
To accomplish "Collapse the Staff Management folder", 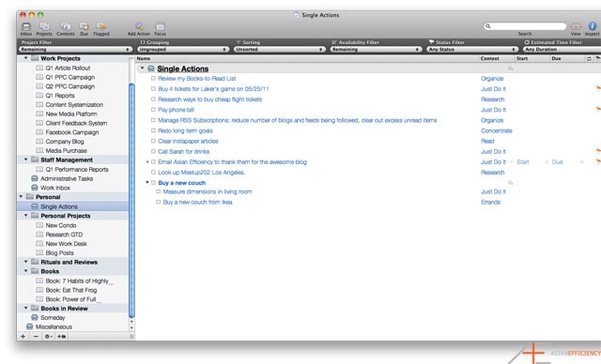I will coord(25,159).
